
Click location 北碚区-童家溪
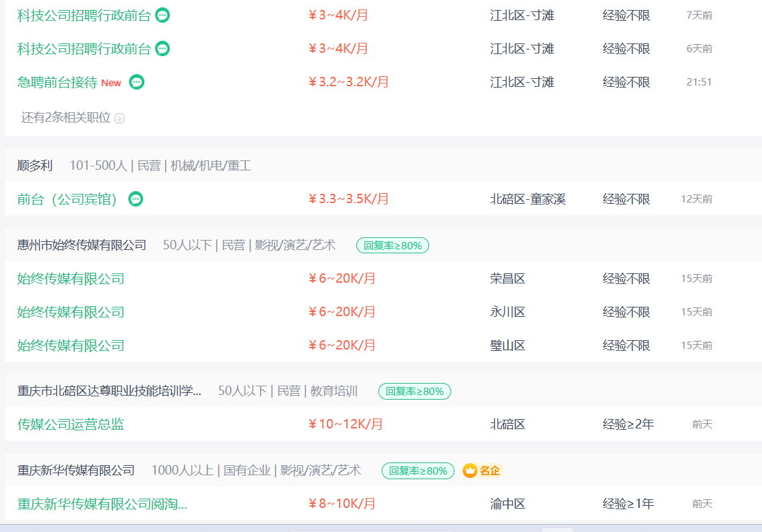point(528,199)
